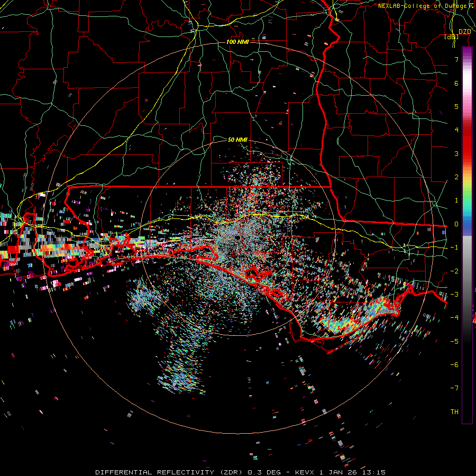Viewport: 476px width, 476px height.
Task: Click the "-6" value on the color scale
Action: click(x=454, y=365)
